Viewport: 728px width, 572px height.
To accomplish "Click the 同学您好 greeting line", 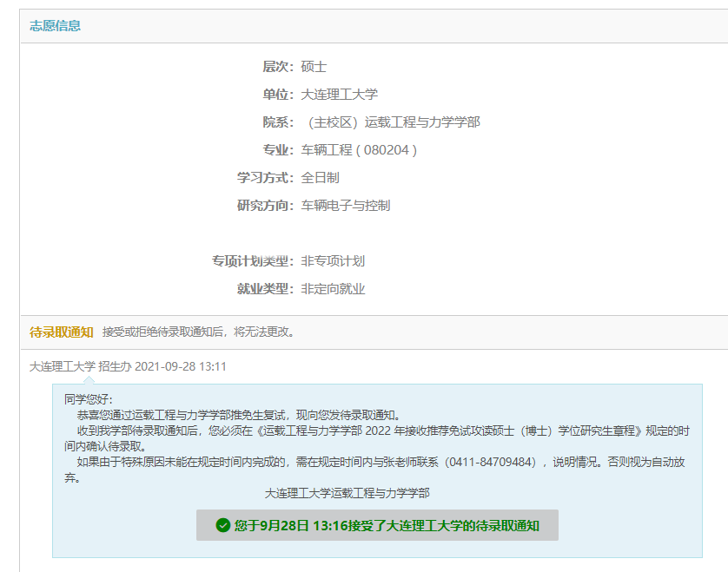I will pyautogui.click(x=89, y=399).
